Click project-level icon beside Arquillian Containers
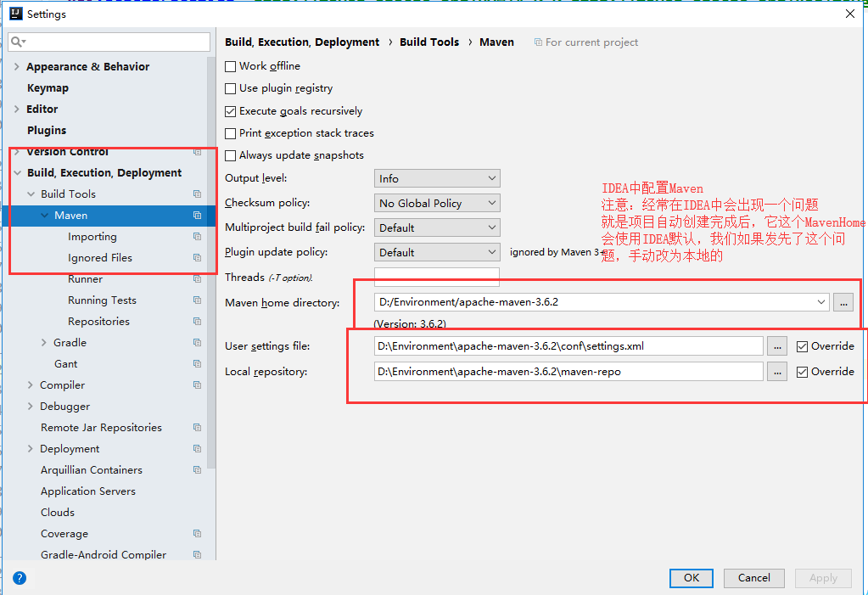The width and height of the screenshot is (868, 595). [x=197, y=469]
